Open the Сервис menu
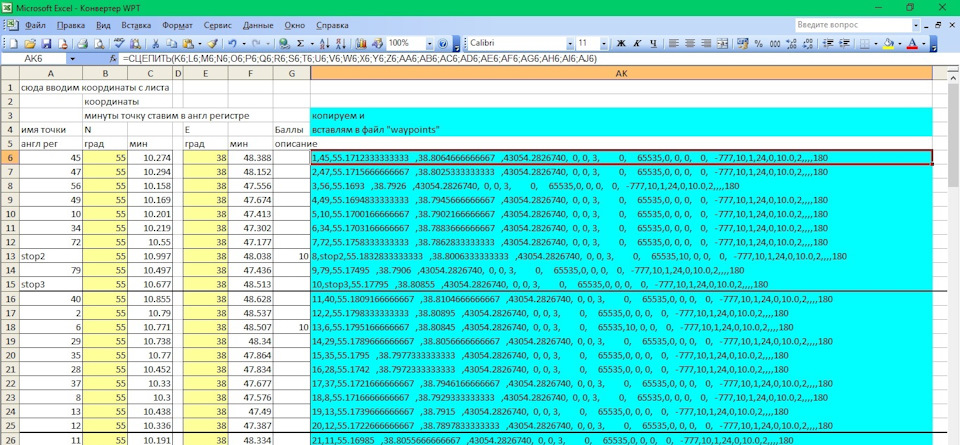960x445 pixels. click(217, 26)
